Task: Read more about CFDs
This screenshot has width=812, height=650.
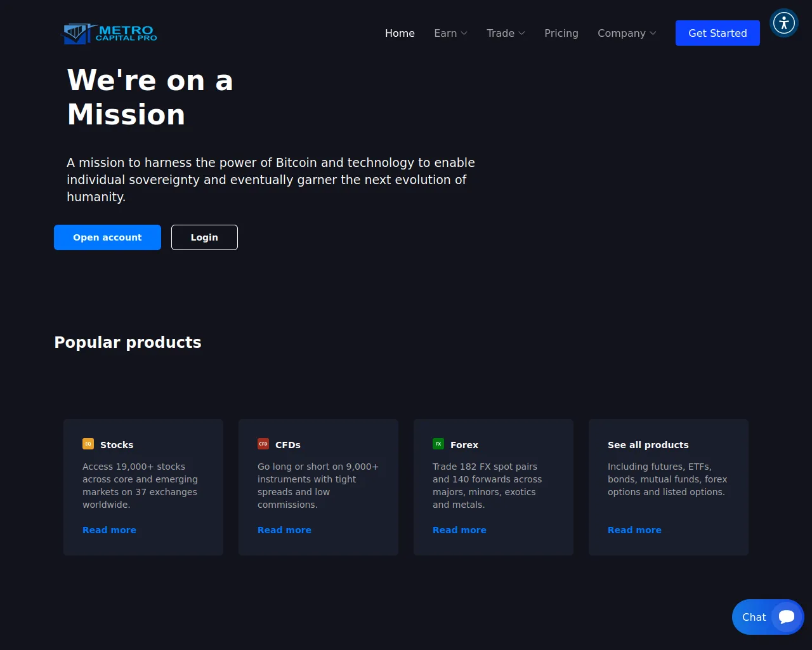Action: click(284, 530)
